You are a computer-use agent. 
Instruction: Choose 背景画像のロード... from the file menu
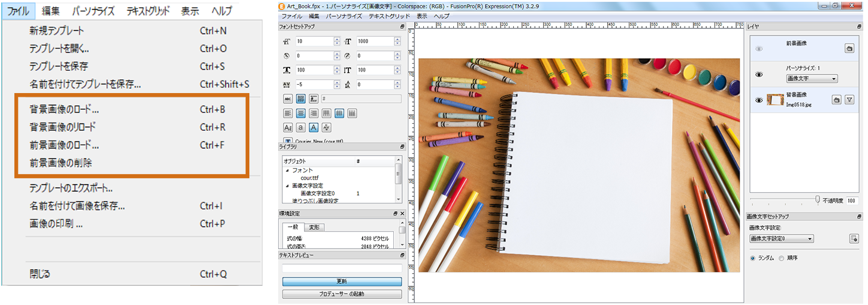click(65, 109)
